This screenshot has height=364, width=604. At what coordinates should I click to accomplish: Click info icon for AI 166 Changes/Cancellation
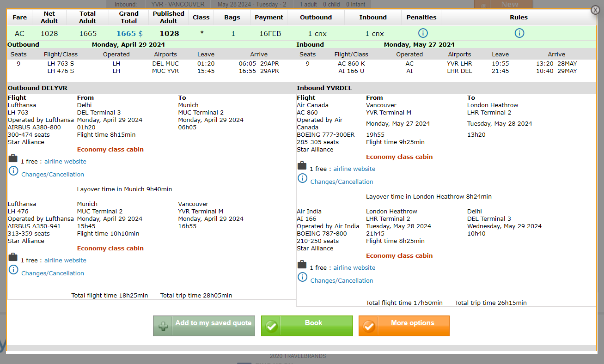point(302,277)
